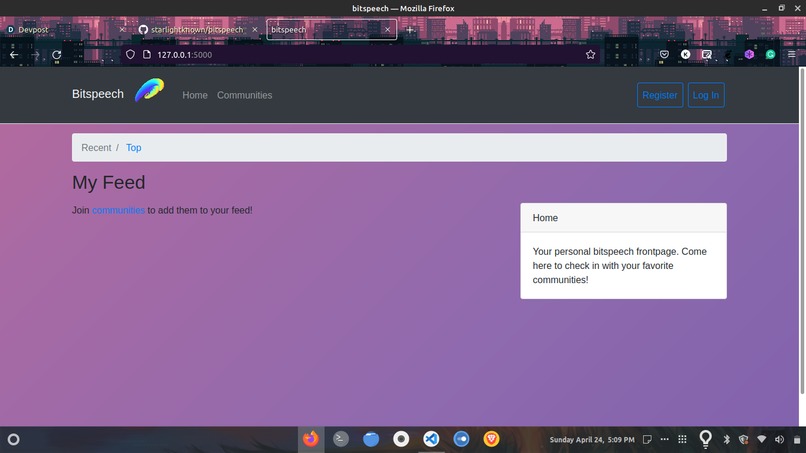Save page to Pocket
Image resolution: width=806 pixels, height=453 pixels.
664,55
